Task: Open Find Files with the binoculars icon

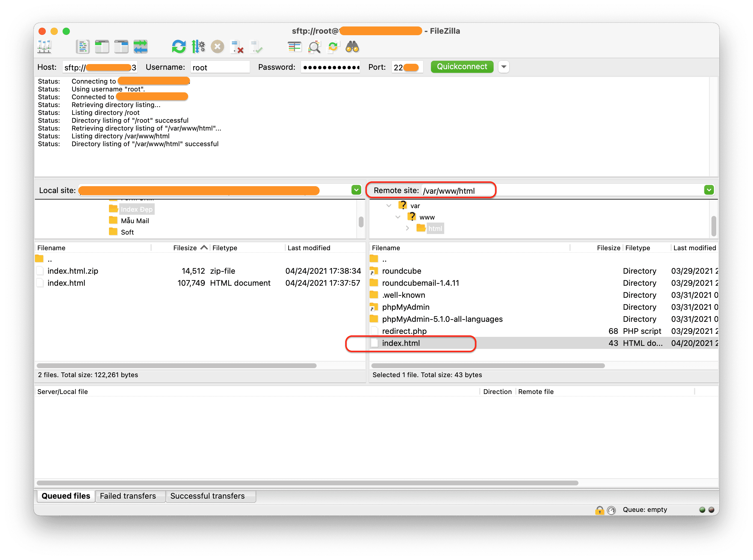Action: point(353,48)
